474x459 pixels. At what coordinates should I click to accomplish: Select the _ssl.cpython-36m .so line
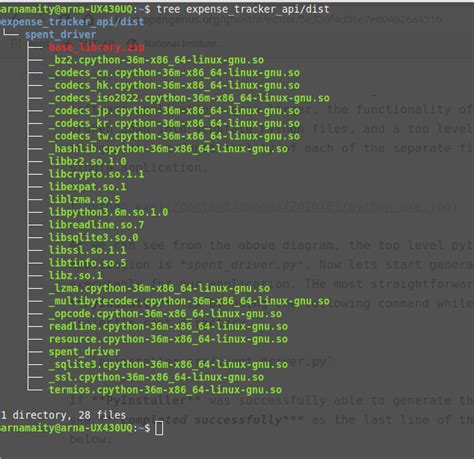tap(156, 377)
